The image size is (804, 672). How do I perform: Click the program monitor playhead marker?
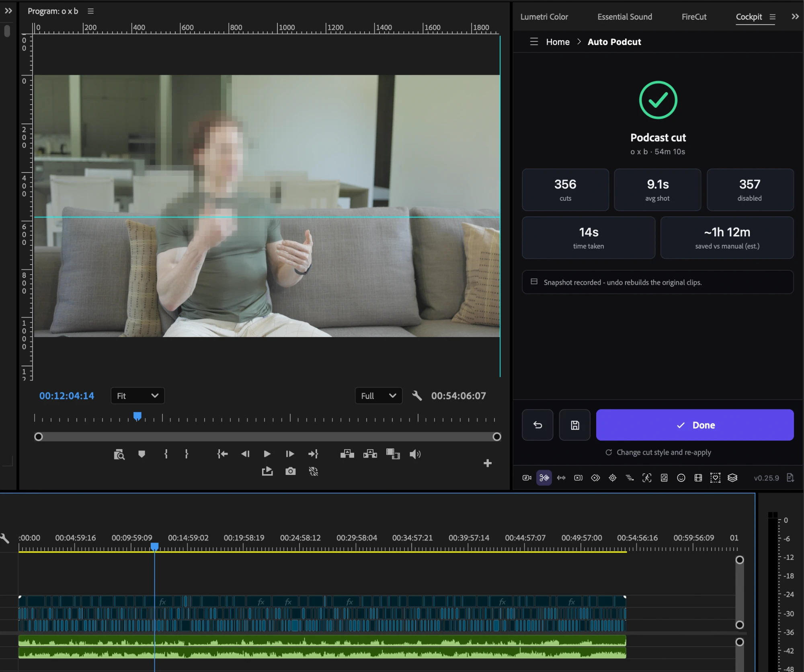coord(137,416)
